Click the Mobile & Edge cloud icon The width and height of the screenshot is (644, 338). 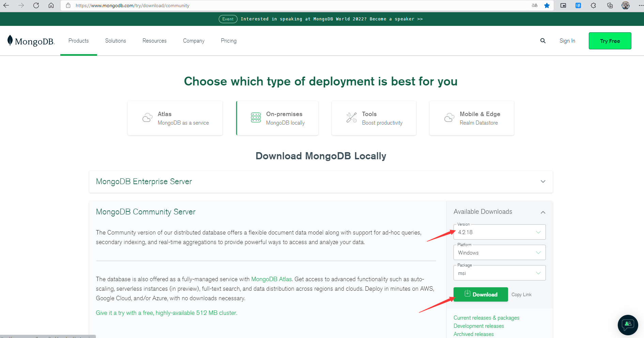click(x=449, y=118)
